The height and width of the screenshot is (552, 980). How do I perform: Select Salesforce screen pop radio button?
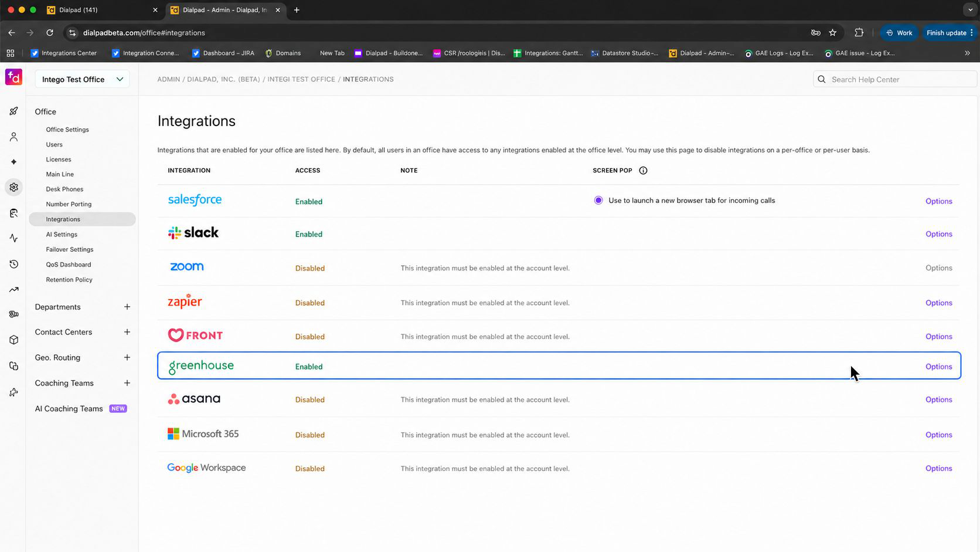coord(598,201)
